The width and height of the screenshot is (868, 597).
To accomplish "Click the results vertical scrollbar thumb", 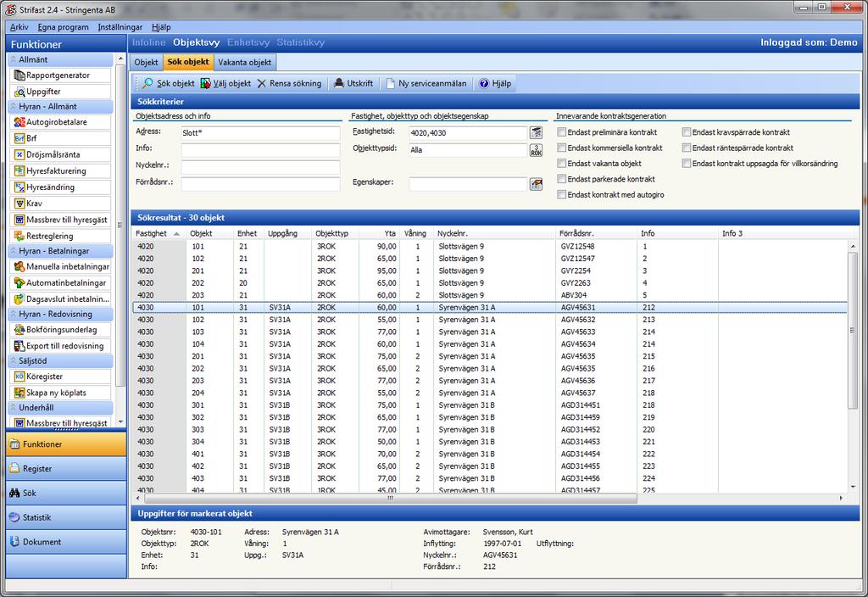I will click(853, 331).
